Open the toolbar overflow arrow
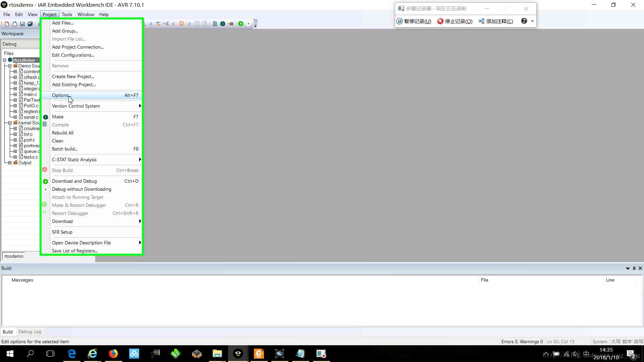 [x=255, y=25]
